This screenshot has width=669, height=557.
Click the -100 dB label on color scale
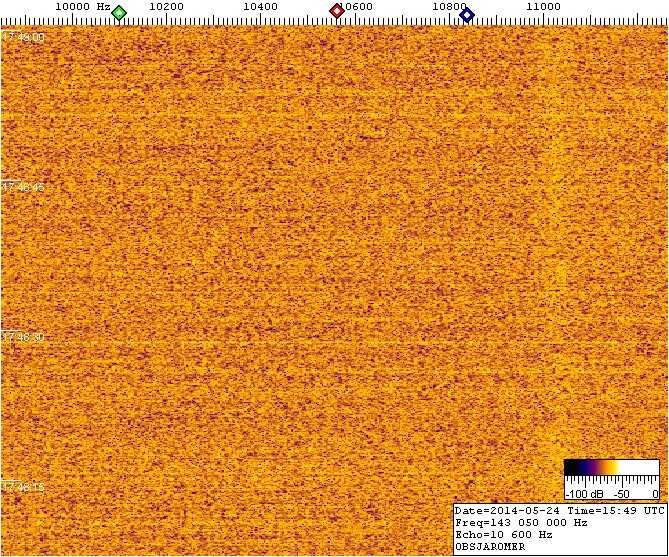coord(582,494)
